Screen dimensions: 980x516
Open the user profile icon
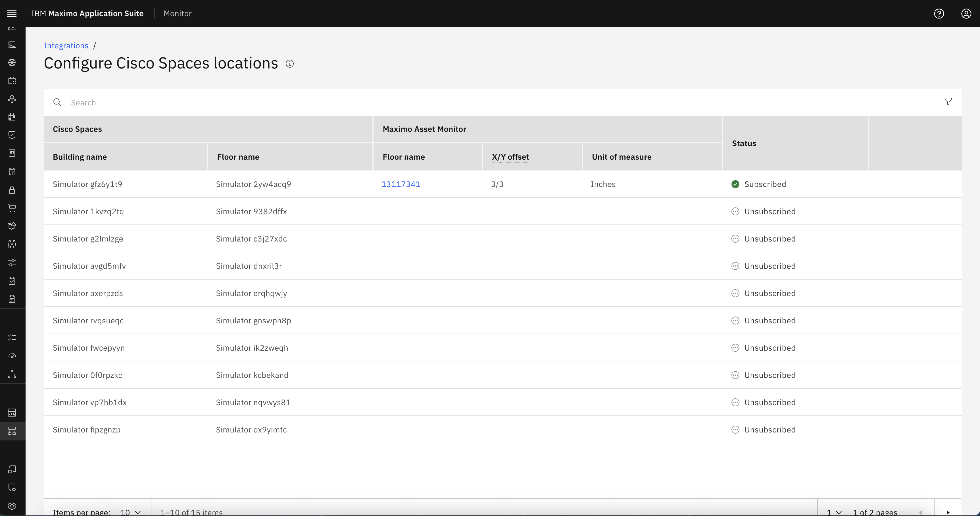click(x=966, y=14)
